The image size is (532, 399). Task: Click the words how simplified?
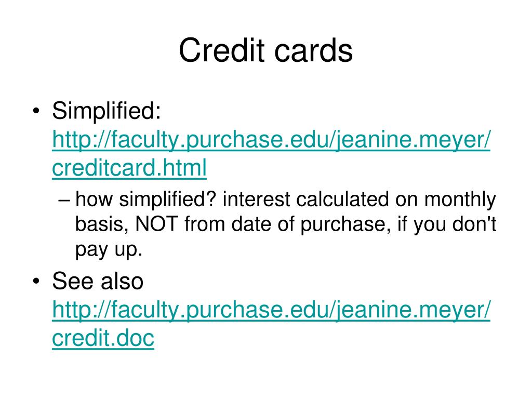coord(145,199)
